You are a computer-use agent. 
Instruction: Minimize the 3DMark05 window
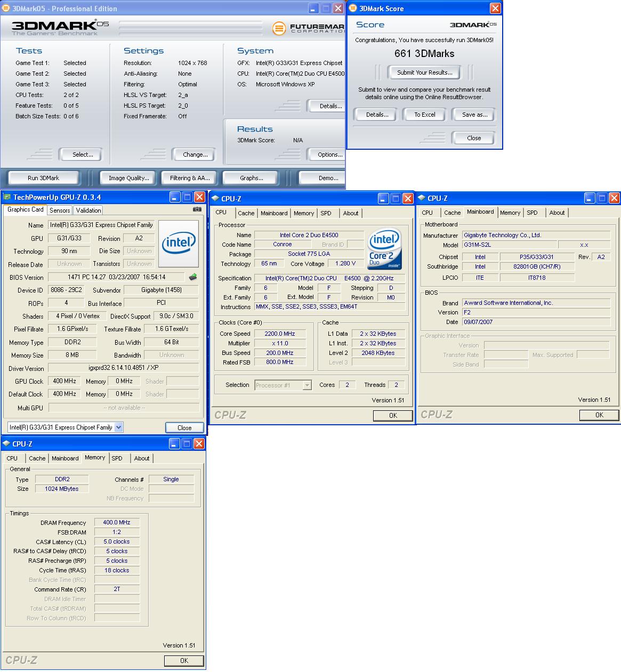click(x=313, y=9)
